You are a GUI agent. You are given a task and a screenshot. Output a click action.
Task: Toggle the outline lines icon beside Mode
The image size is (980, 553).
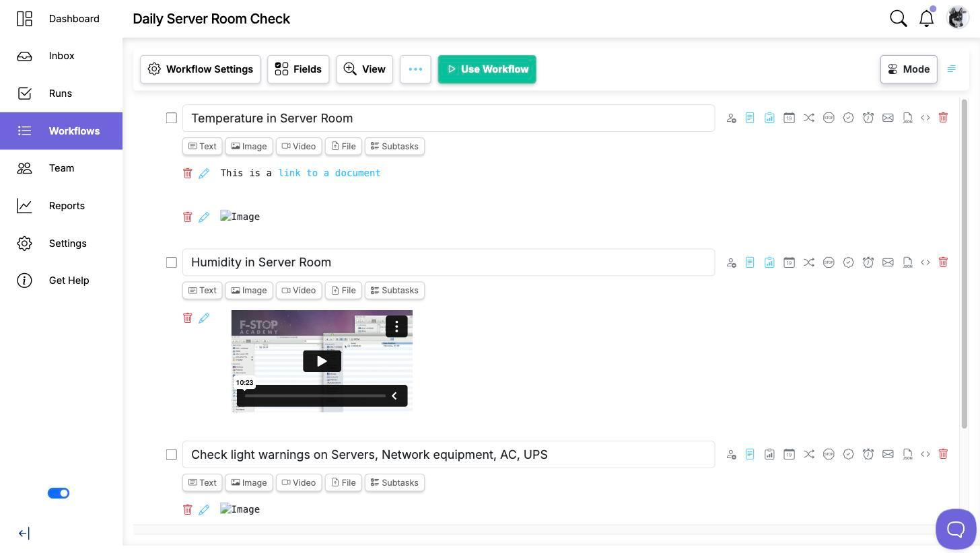click(952, 69)
